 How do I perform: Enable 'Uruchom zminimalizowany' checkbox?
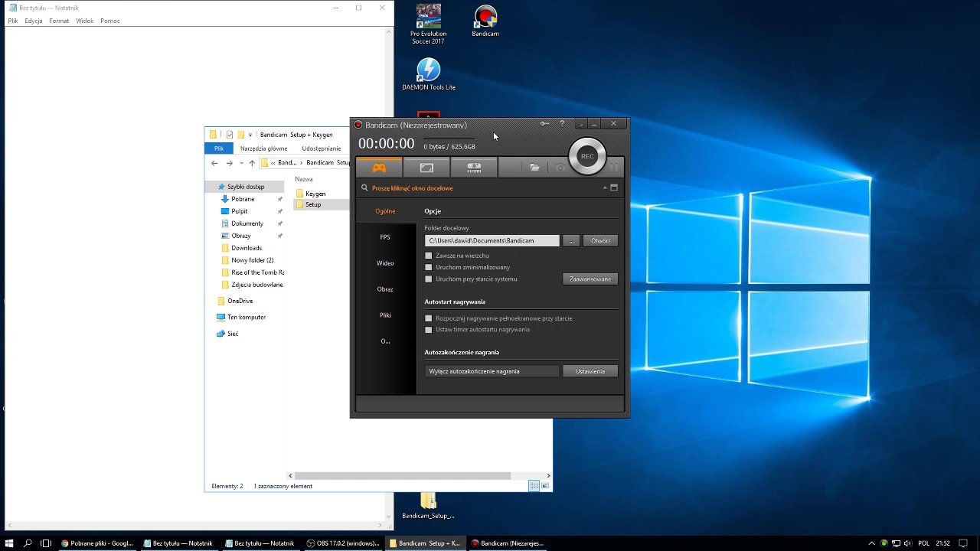point(429,267)
